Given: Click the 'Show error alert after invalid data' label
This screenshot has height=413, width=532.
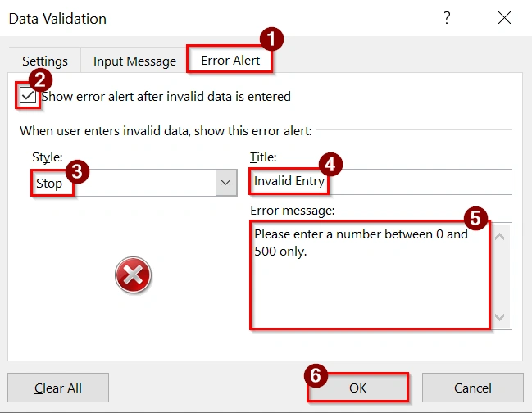Looking at the screenshot, I should [166, 97].
